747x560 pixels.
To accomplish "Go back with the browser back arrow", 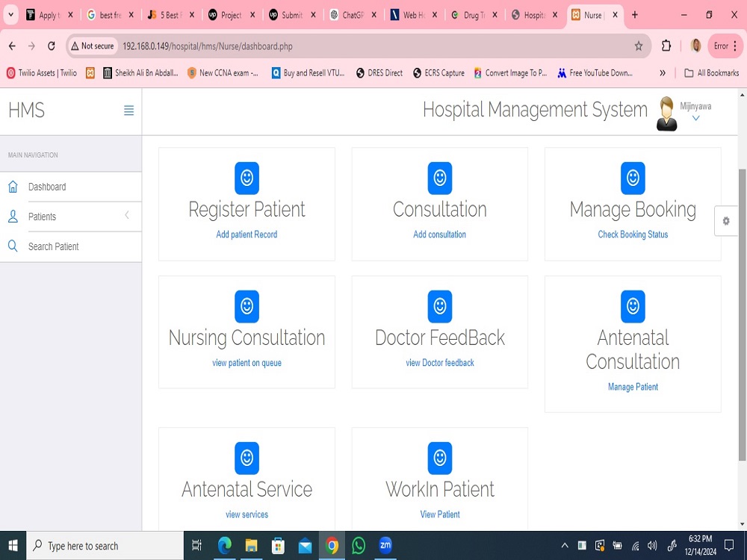I will click(13, 46).
